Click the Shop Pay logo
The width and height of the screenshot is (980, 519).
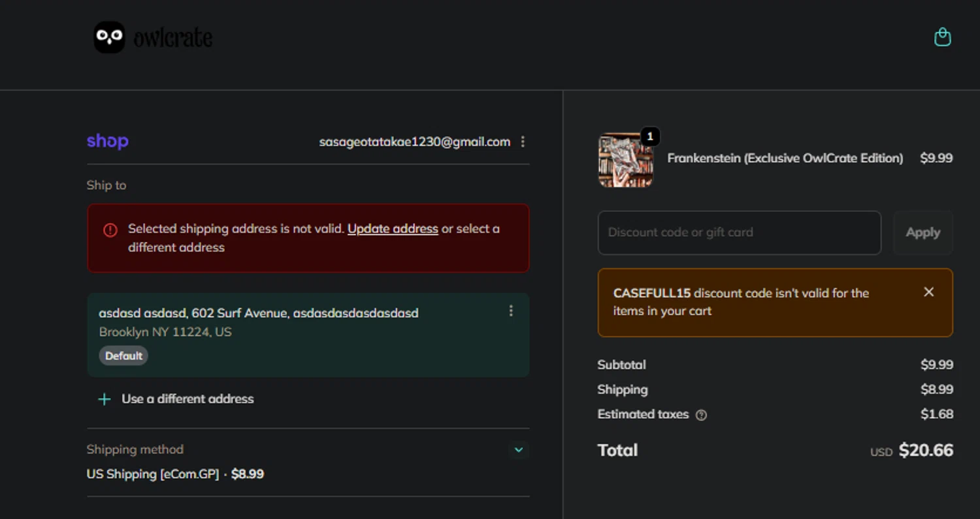tap(108, 141)
